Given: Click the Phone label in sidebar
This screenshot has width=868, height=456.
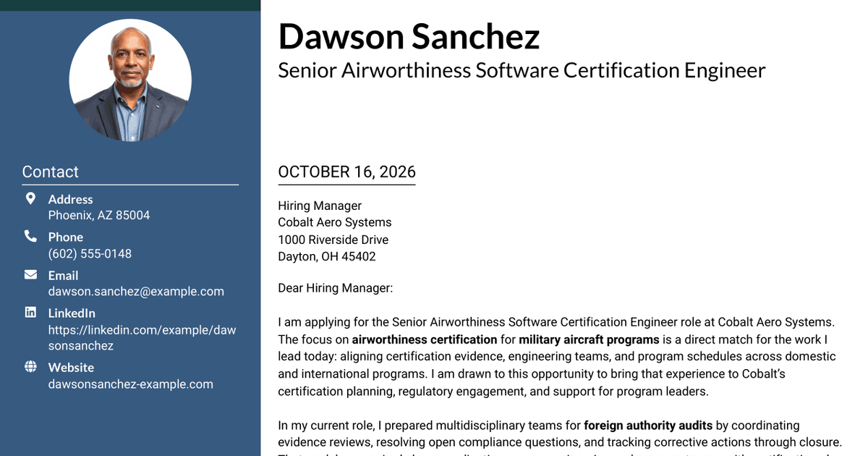Looking at the screenshot, I should (66, 237).
